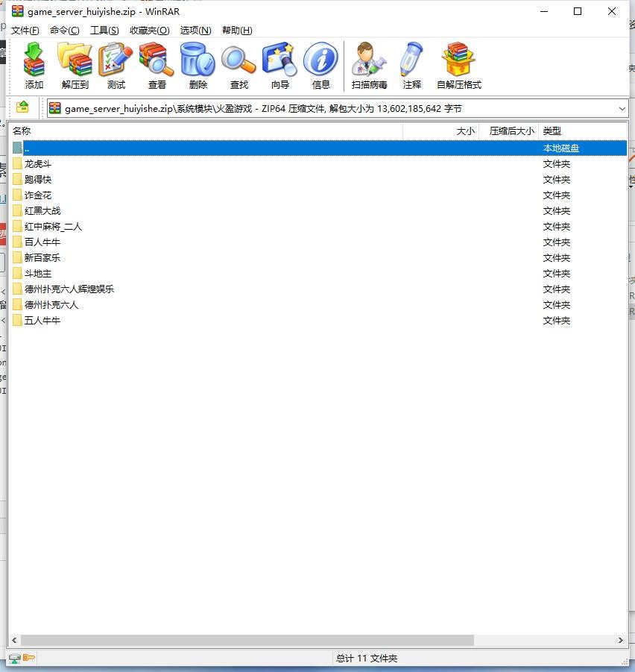Open the Favorites (收藏夹) menu
This screenshot has width=635, height=672.
(149, 31)
